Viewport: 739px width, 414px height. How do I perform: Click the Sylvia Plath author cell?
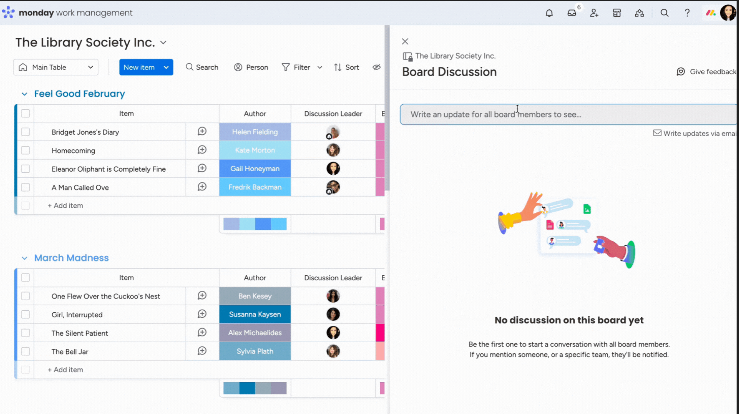click(x=255, y=351)
